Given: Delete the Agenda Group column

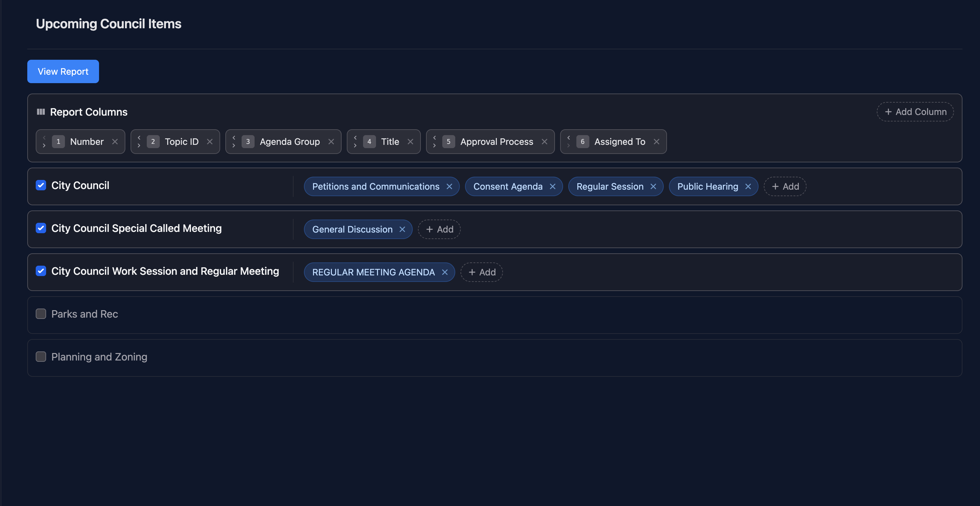Looking at the screenshot, I should click(x=331, y=142).
